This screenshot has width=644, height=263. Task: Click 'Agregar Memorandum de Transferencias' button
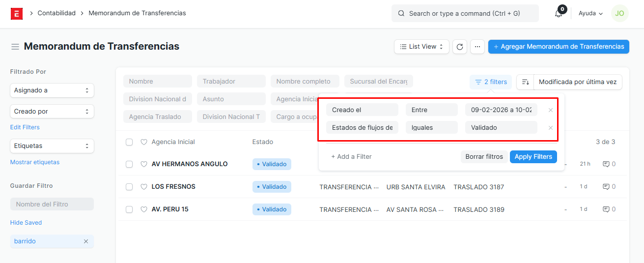559,47
